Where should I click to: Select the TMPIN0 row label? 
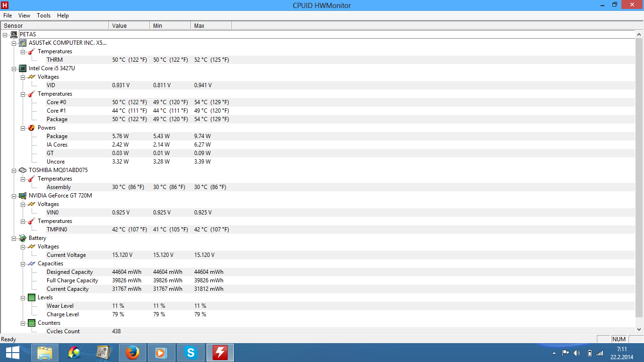point(57,230)
